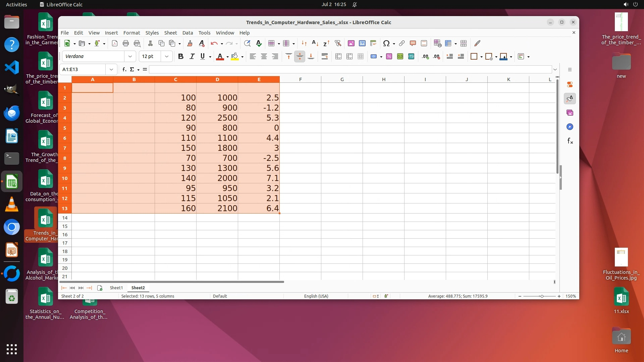
Task: Open the Navigator sidebar icon
Action: [570, 127]
